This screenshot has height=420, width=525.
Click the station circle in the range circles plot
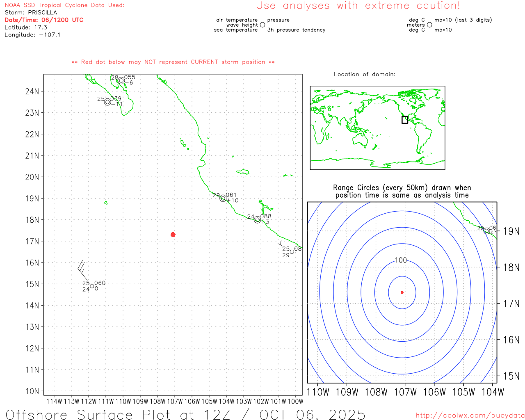pyautogui.click(x=487, y=231)
